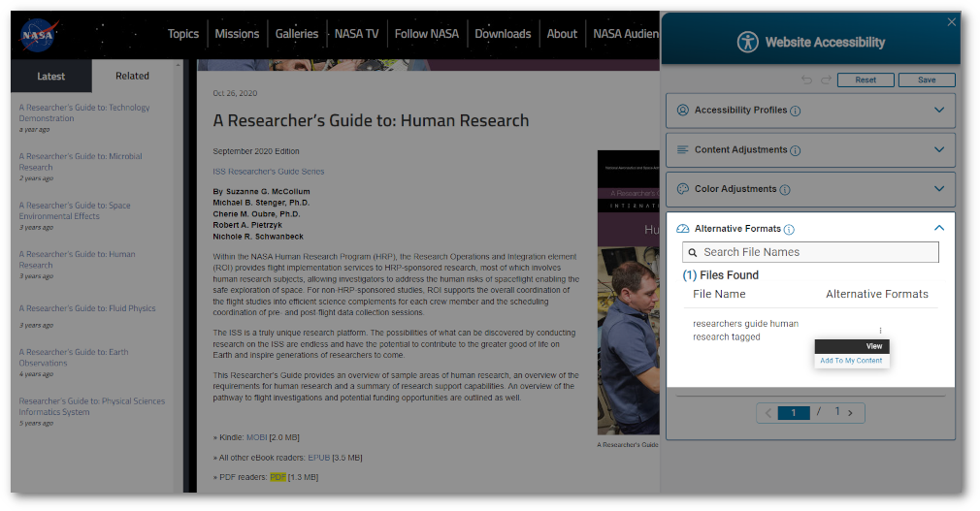Open Researcher's Guide to Microbial Research
Screen dimensions: 980x511
click(x=81, y=162)
